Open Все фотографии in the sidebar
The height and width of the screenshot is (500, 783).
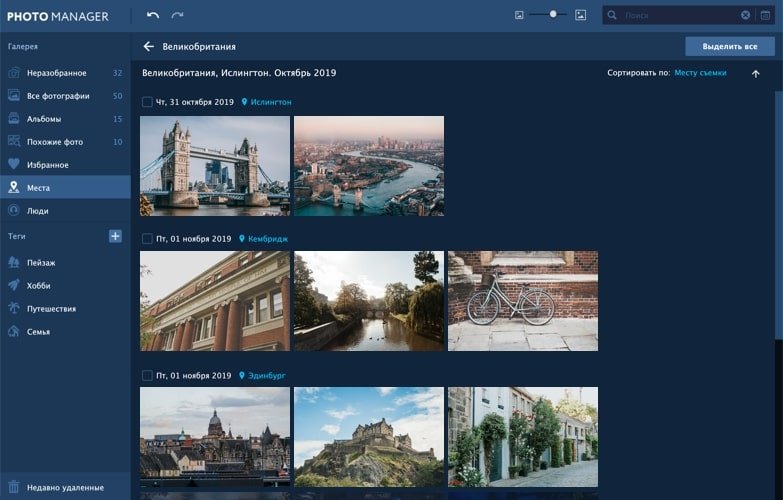click(x=65, y=96)
